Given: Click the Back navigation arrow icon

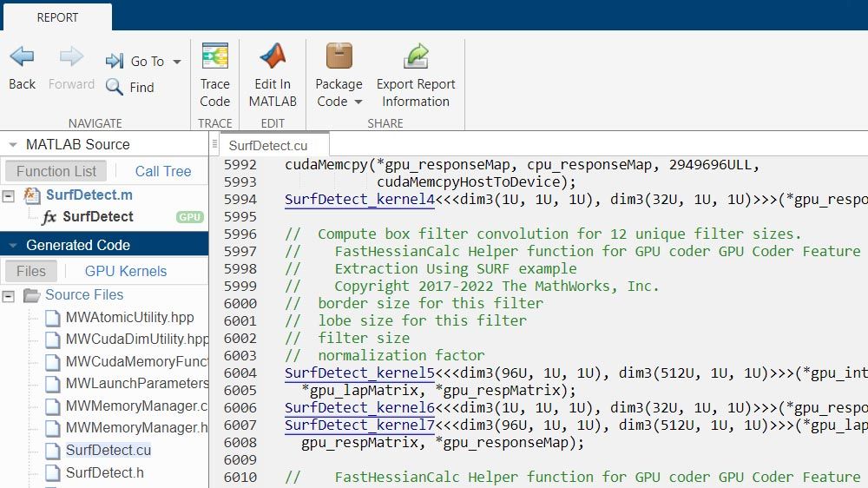Looking at the screenshot, I should click(x=22, y=57).
